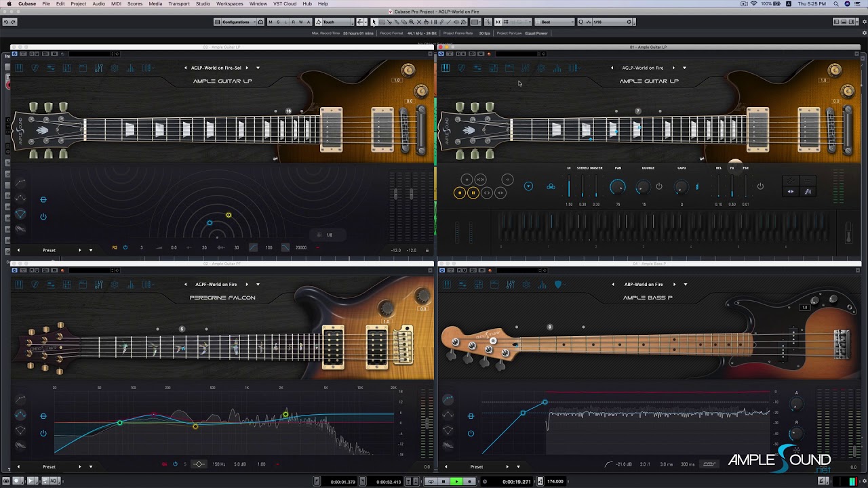Open the VST Cloud menu
868x488 pixels.
285,3
